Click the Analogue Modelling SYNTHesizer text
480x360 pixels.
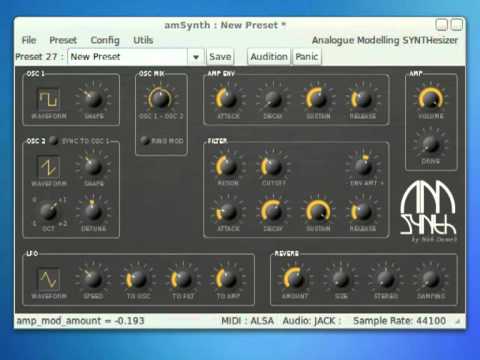385,40
